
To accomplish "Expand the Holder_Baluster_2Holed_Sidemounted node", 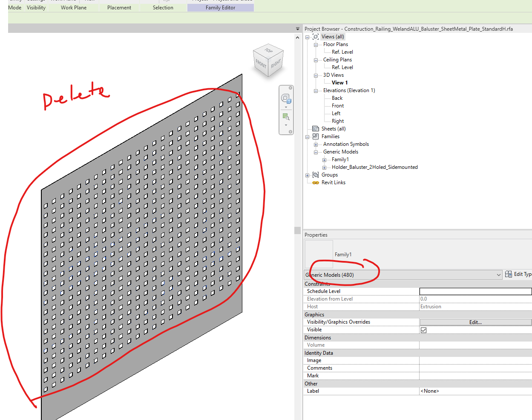I will pos(325,168).
